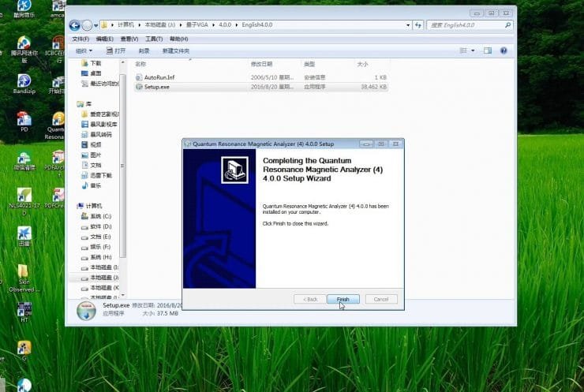Click the Explorer back navigation arrow
The width and height of the screenshot is (584, 392).
coord(74,25)
